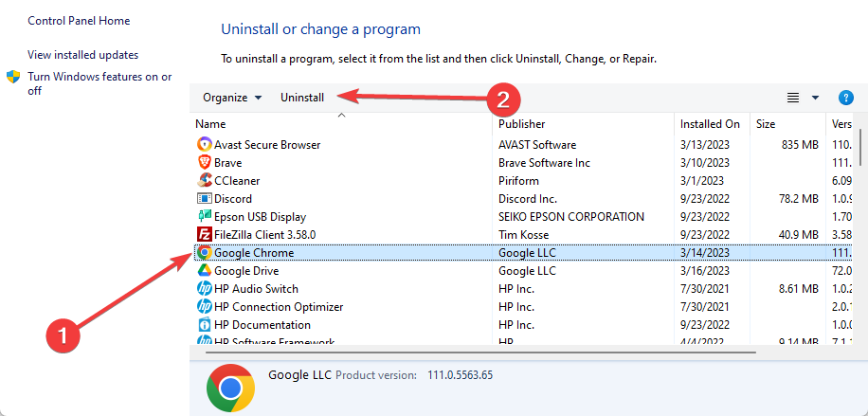Select the Discord program icon
Screen dimensions: 868x416
click(205, 198)
